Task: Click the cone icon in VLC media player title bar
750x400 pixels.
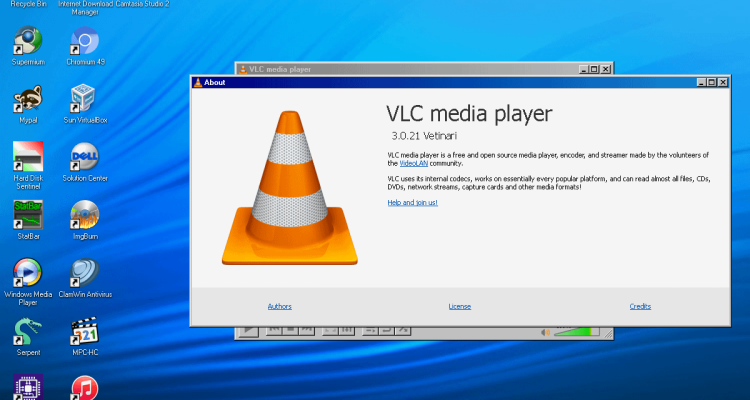Action: 243,69
